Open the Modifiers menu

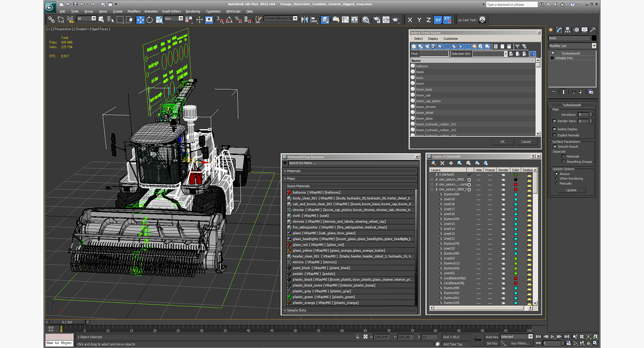(x=134, y=11)
